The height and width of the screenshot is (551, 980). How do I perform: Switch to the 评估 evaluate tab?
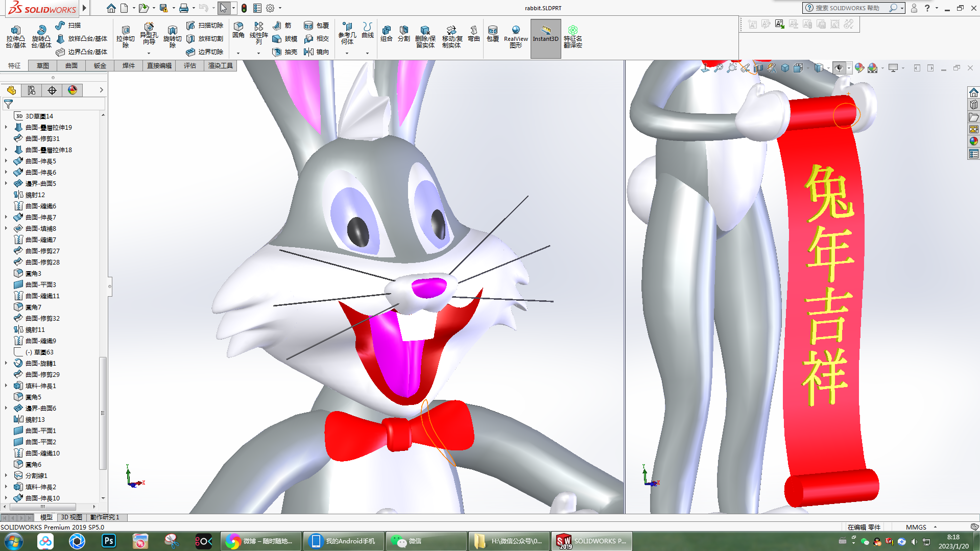click(x=190, y=66)
